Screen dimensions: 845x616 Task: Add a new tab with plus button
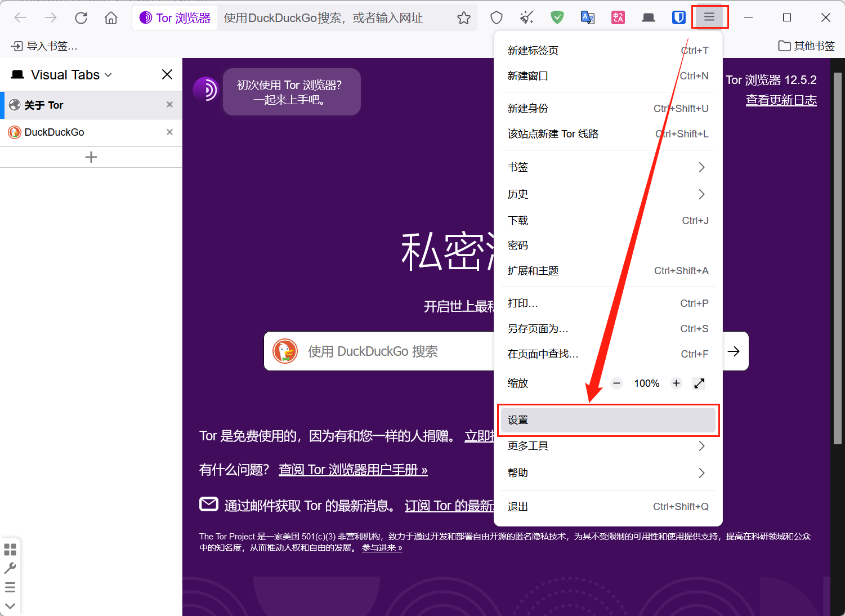point(91,157)
